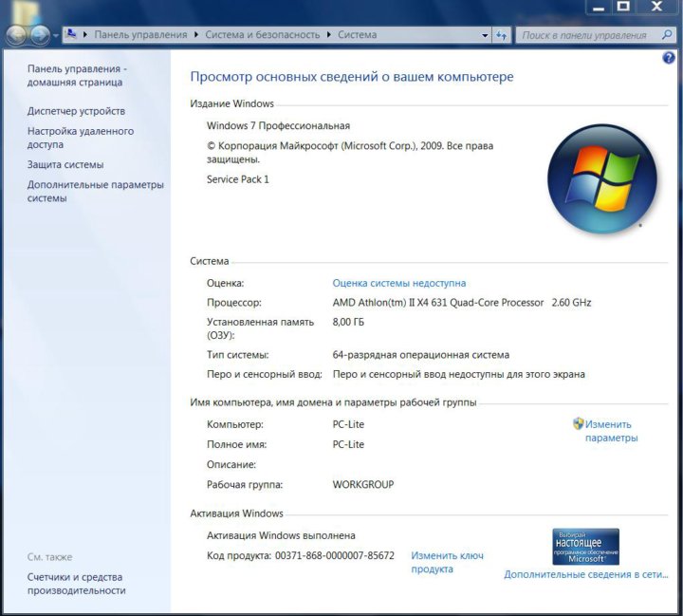
Task: Expand arrow after 'Панель управления' breadcrumb
Action: tap(196, 35)
